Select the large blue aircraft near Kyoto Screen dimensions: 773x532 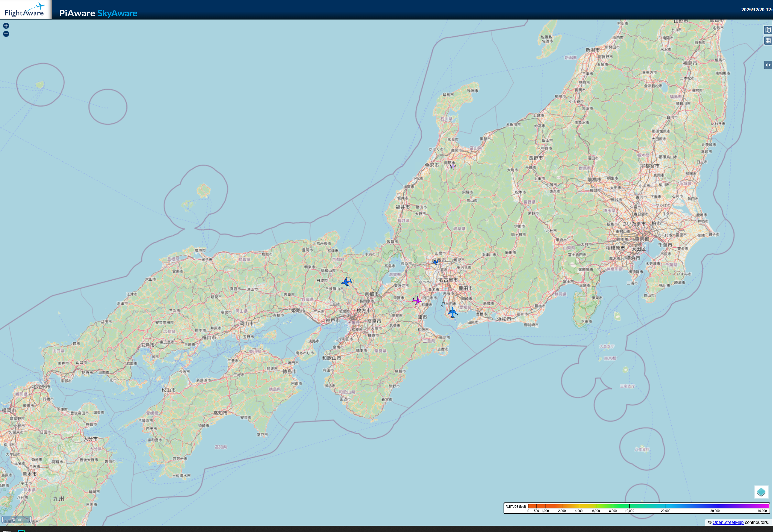pos(347,282)
